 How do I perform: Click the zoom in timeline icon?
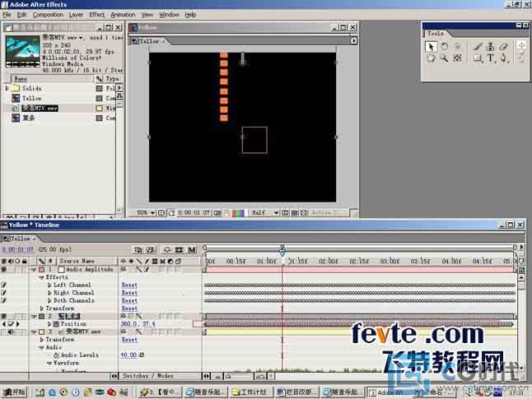tap(260, 376)
